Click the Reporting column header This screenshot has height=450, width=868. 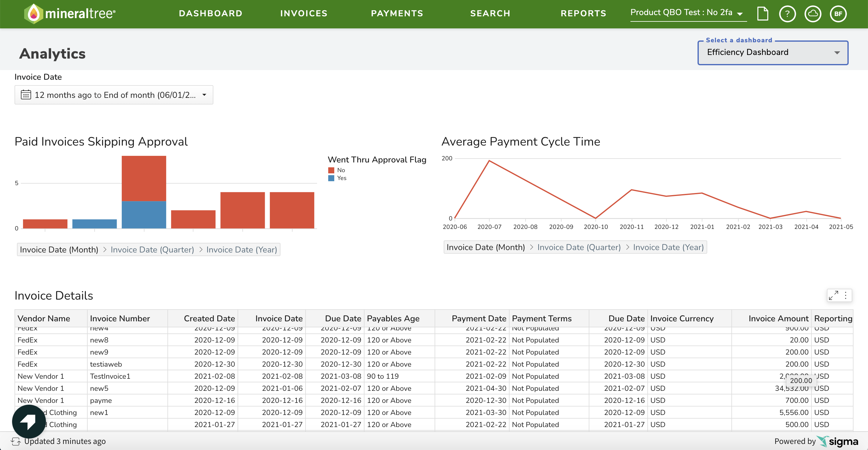pyautogui.click(x=833, y=318)
